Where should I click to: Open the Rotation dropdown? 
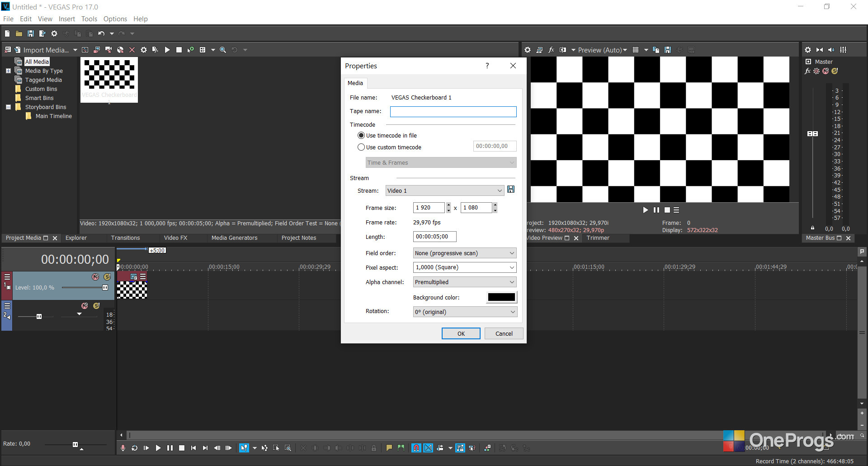coord(465,312)
